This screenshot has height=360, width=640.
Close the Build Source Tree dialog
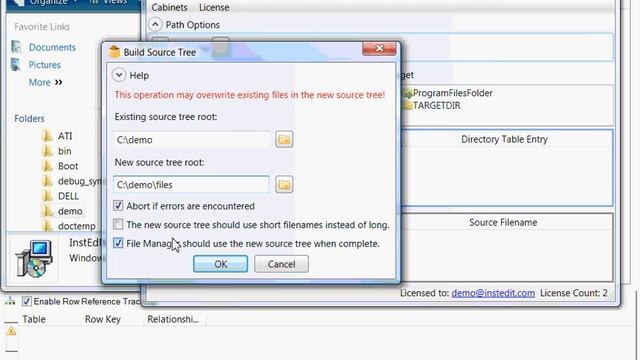(x=379, y=48)
